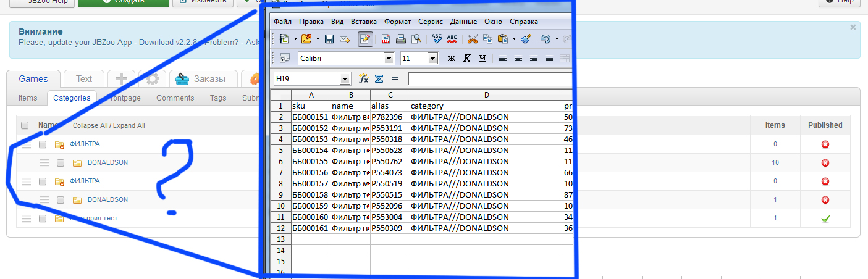Open the Name Box H19 dropdown
The image size is (868, 279).
pyautogui.click(x=345, y=79)
